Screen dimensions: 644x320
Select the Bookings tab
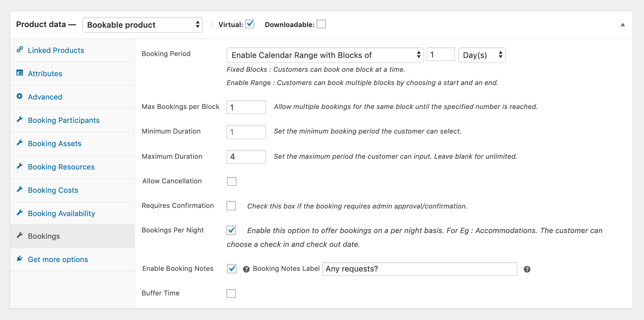pos(72,236)
